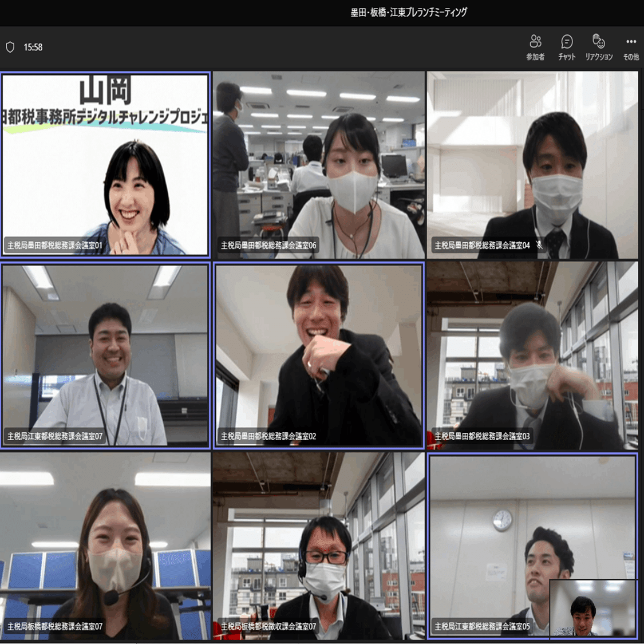Select the 墨田都税総務課会議室04 video tile

coord(533,165)
